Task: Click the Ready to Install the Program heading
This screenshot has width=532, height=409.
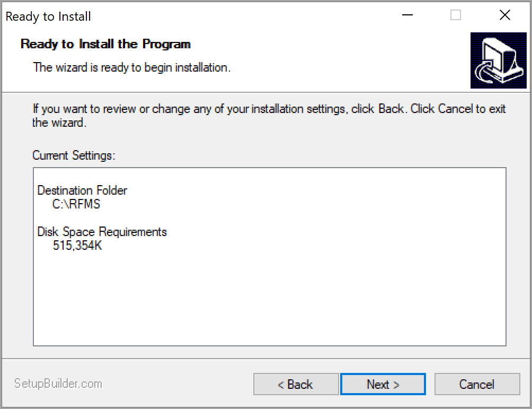Action: [105, 44]
